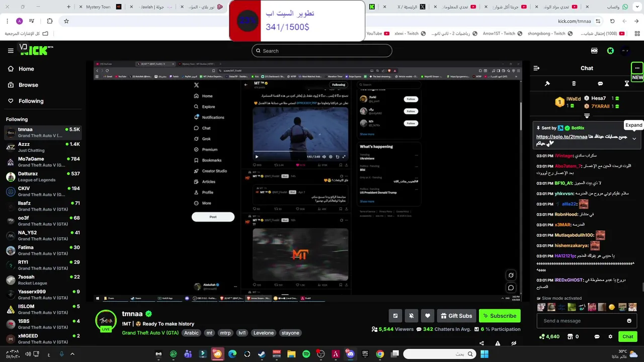This screenshot has width=644, height=362.
Task: Click the report warning triangle icon
Action: (x=498, y=343)
